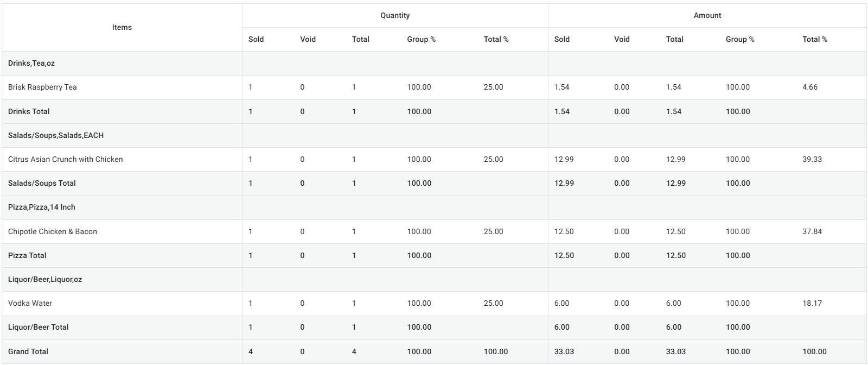Click the 39.33 amount total percent value

(x=812, y=159)
